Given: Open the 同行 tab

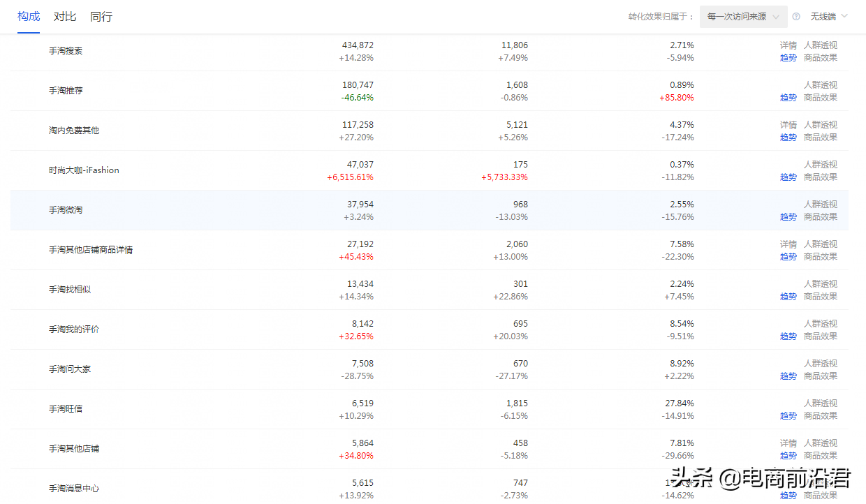Looking at the screenshot, I should 101,17.
